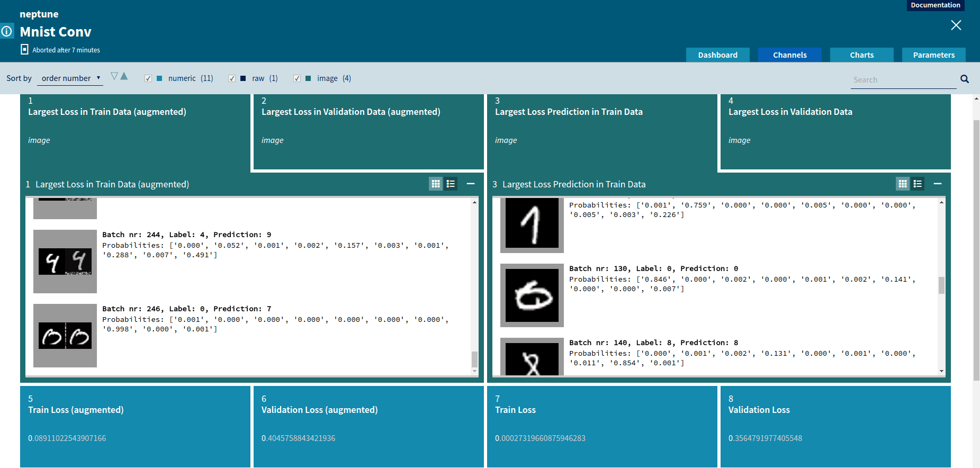980x468 pixels.
Task: Sort channels in ascending order
Action: pyautogui.click(x=124, y=76)
